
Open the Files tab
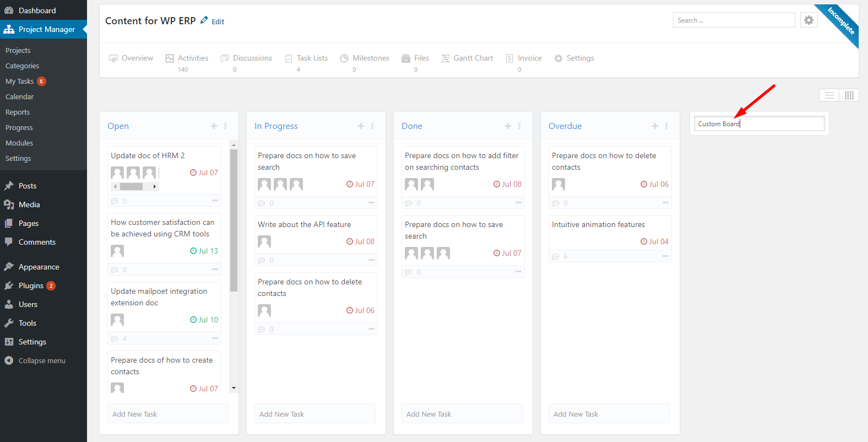[x=415, y=58]
